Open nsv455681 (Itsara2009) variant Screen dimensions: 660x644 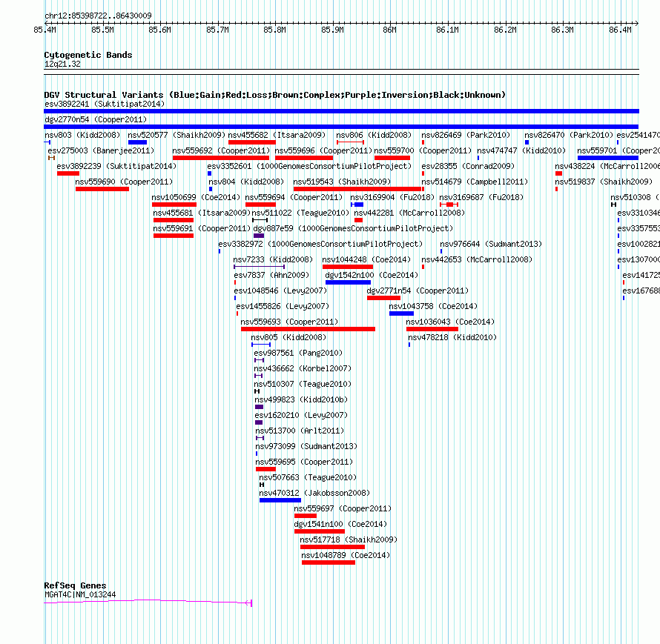pos(202,213)
